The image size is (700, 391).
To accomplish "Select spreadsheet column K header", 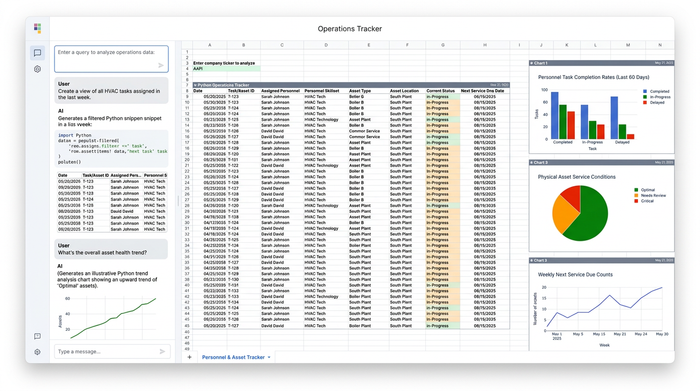I will tap(567, 45).
